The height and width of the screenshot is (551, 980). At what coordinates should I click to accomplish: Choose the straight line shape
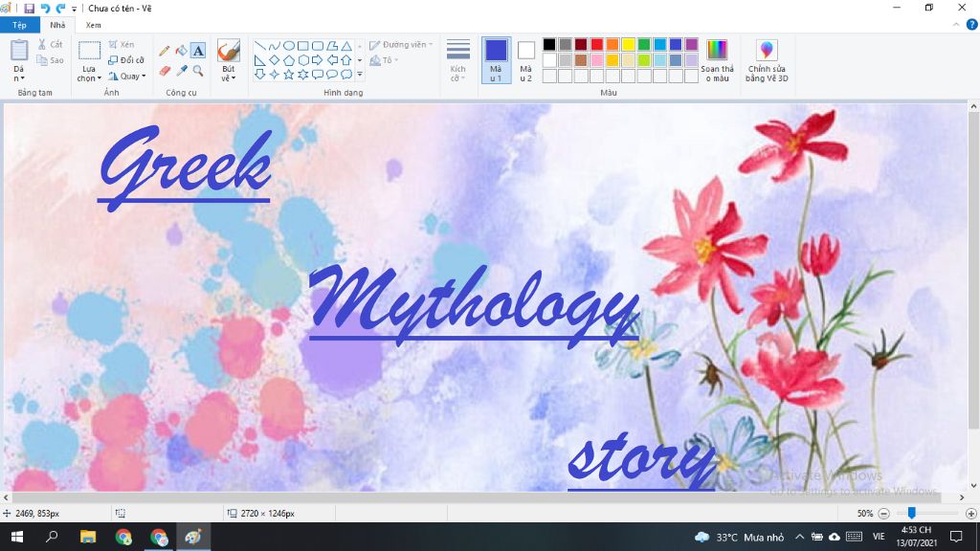[x=260, y=46]
